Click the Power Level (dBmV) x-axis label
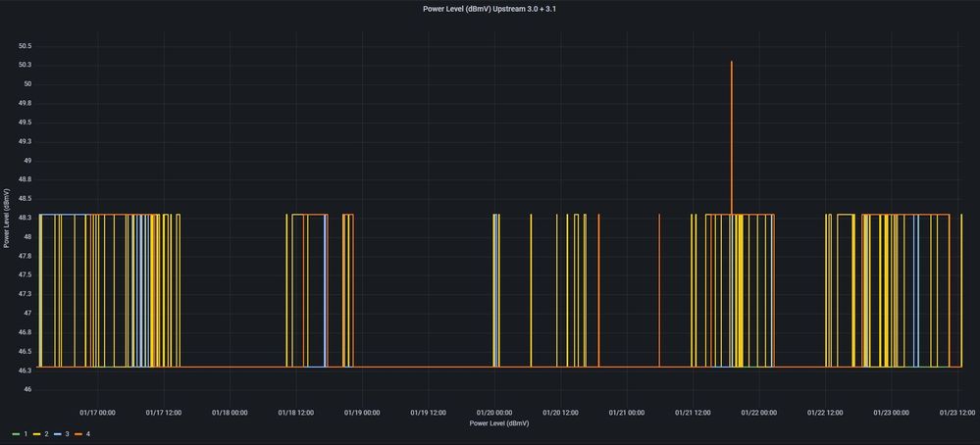 click(x=498, y=423)
